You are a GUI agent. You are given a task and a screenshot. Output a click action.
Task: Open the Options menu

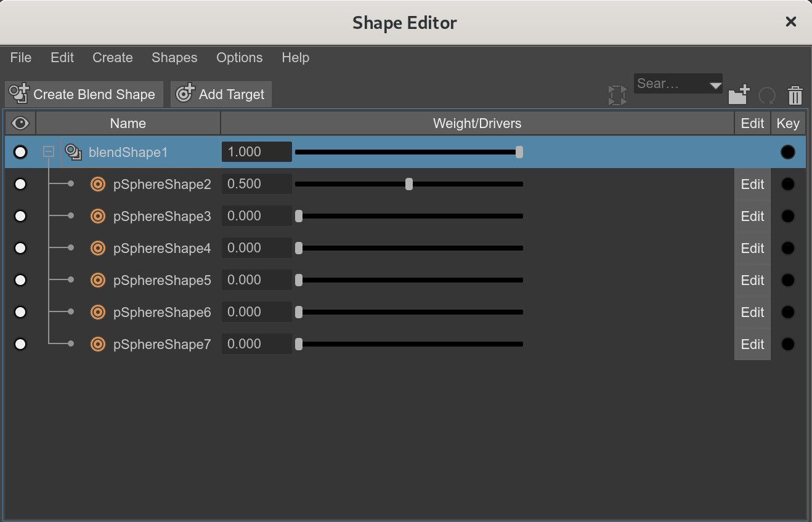[x=240, y=58]
